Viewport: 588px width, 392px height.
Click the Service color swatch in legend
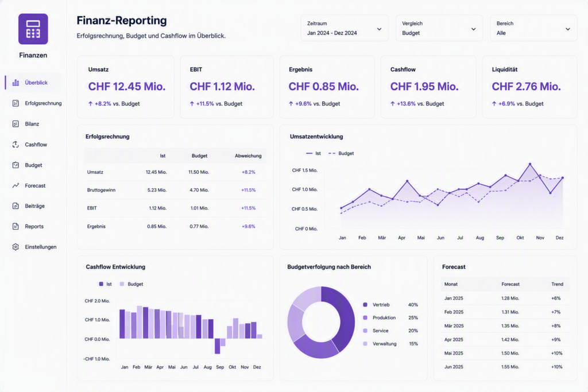click(x=365, y=331)
